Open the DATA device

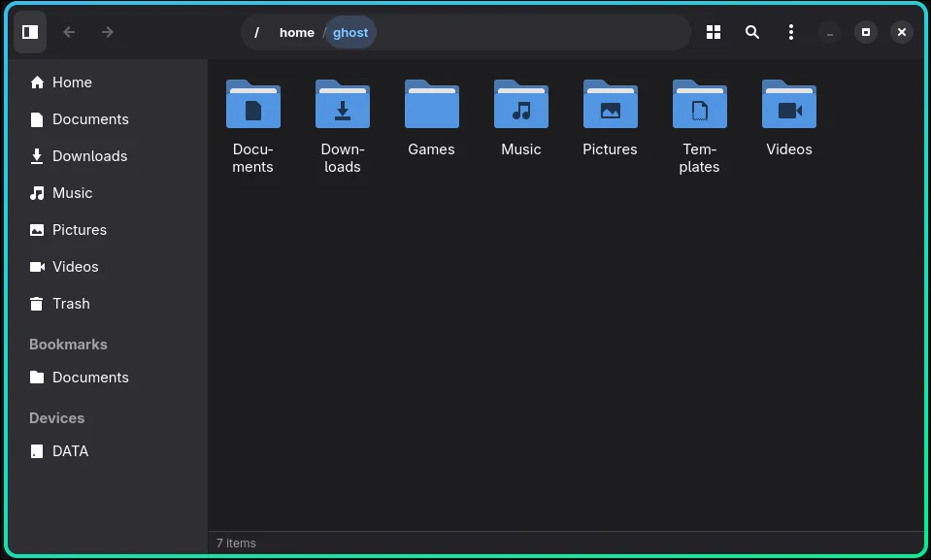tap(108, 451)
